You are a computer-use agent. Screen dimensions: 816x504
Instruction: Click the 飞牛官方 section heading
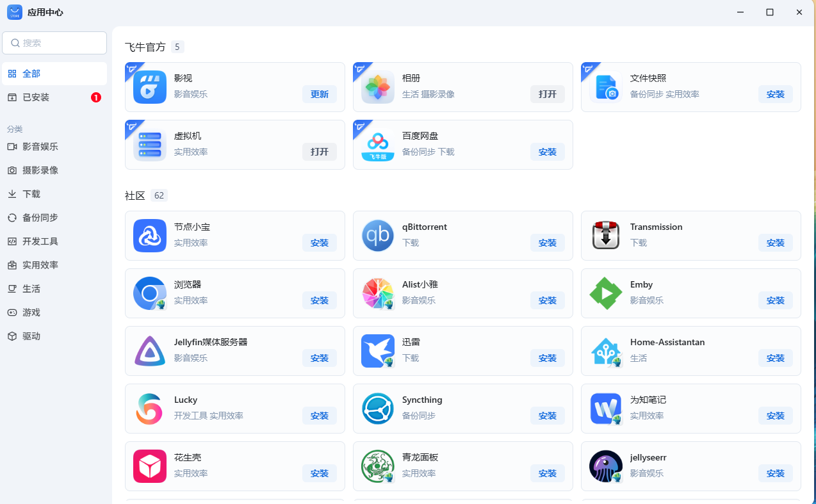[145, 47]
